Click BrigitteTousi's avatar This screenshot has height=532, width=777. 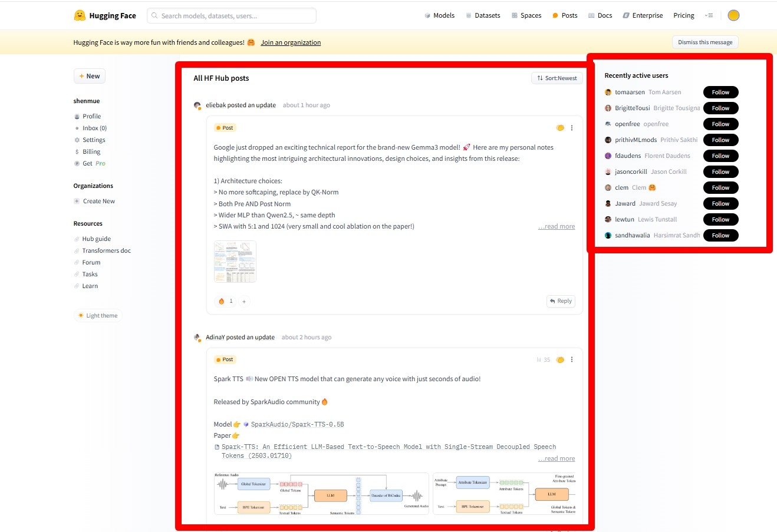pyautogui.click(x=608, y=108)
